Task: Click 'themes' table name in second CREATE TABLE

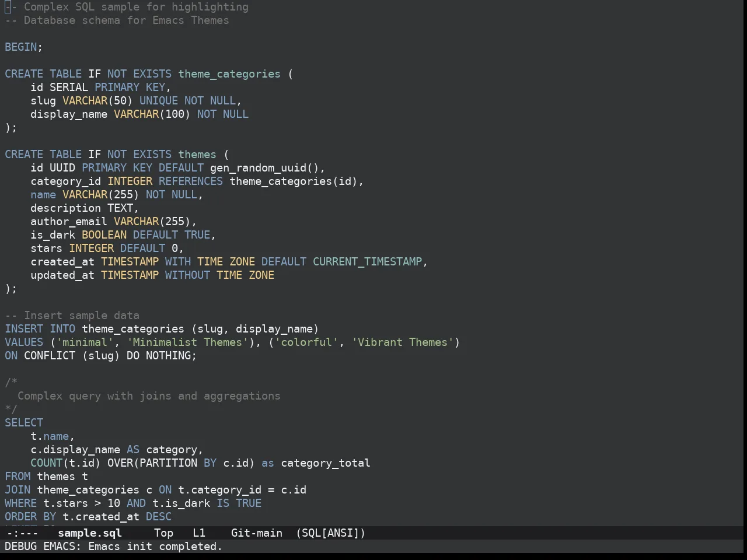Action: click(x=197, y=154)
